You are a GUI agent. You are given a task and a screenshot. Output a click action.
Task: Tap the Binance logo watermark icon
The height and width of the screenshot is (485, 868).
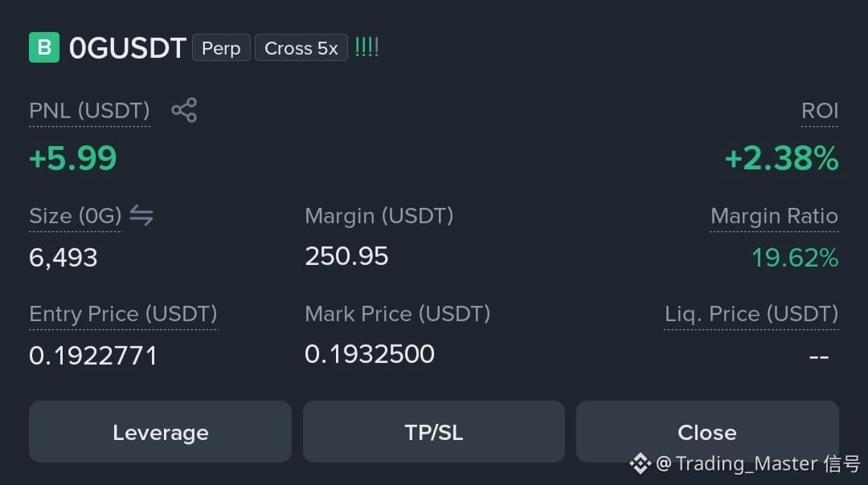[x=640, y=463]
